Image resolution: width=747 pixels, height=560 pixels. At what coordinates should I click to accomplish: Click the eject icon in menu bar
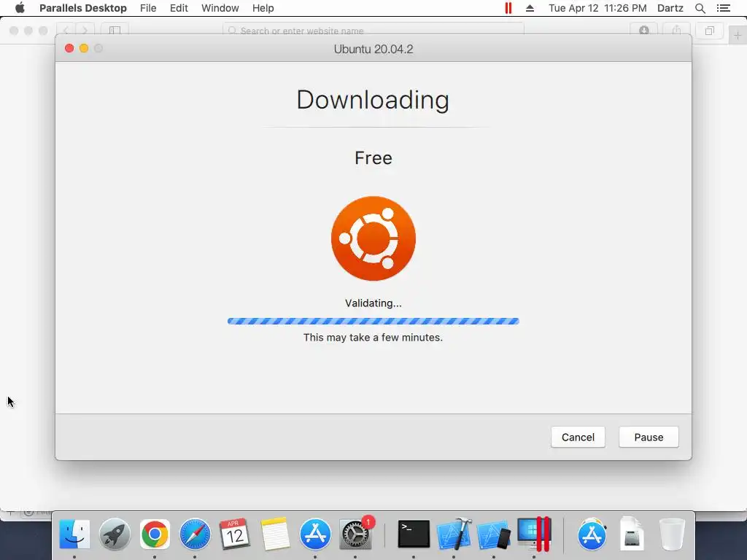(530, 8)
